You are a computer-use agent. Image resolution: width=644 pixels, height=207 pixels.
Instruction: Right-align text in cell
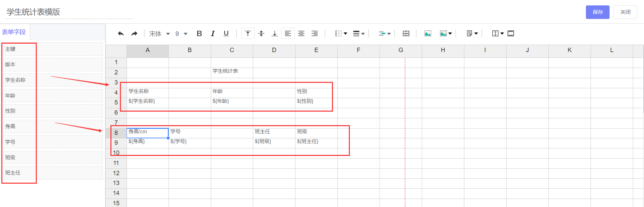(x=314, y=33)
